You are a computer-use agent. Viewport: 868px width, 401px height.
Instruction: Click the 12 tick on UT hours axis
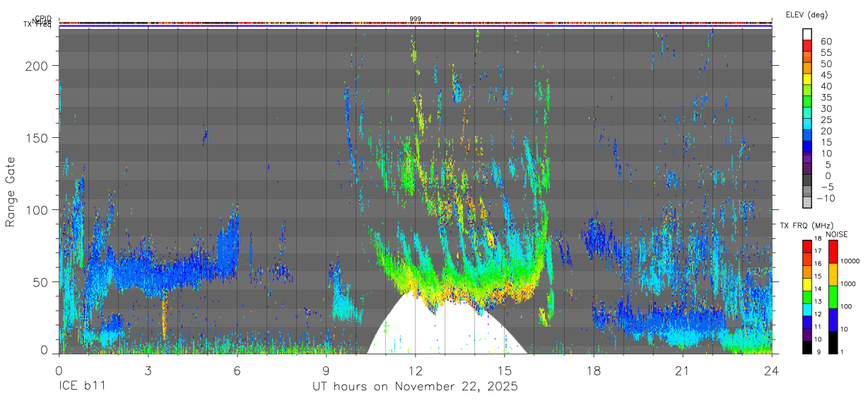coord(416,370)
